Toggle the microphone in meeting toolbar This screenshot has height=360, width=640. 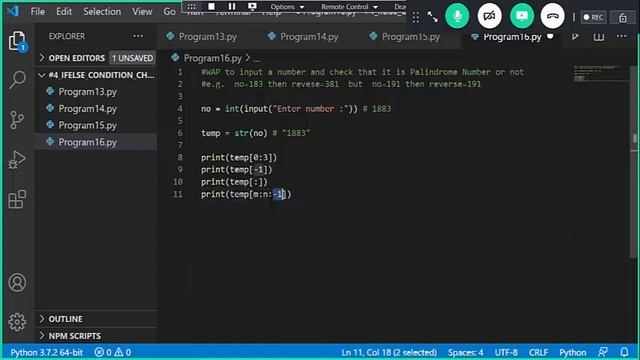coord(457,16)
